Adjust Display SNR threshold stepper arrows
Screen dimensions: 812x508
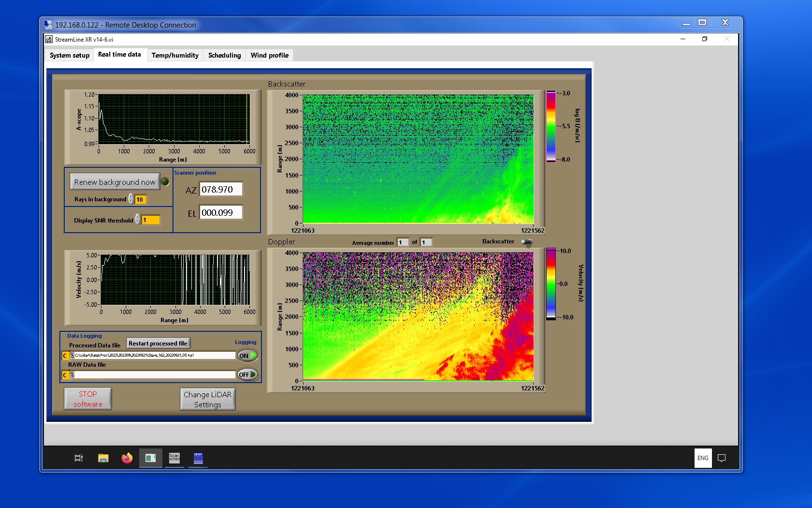[x=138, y=220]
